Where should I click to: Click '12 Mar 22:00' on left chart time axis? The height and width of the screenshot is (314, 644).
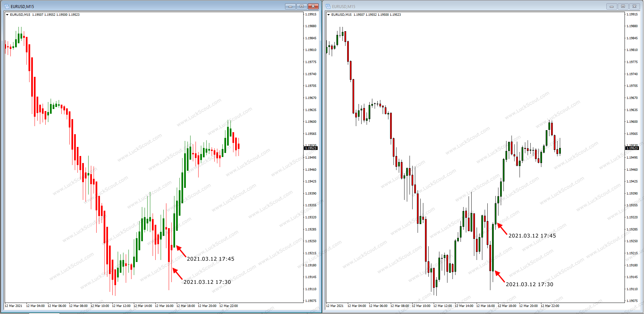click(228, 306)
